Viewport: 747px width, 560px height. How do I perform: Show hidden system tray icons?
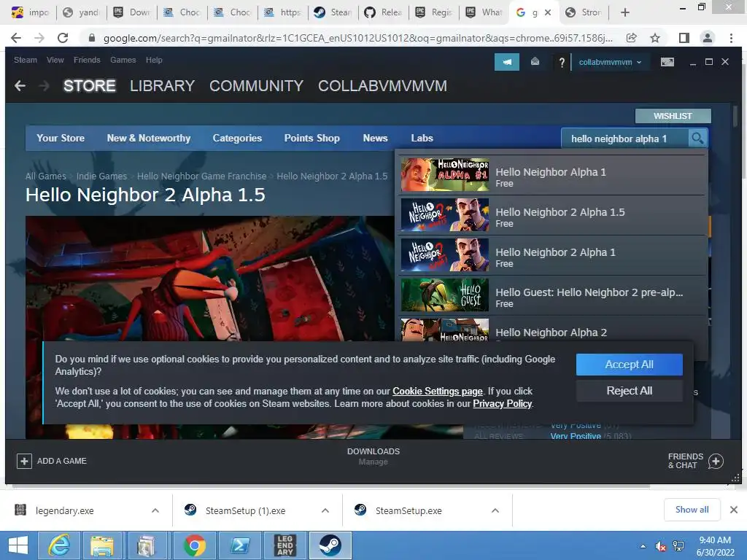point(643,546)
